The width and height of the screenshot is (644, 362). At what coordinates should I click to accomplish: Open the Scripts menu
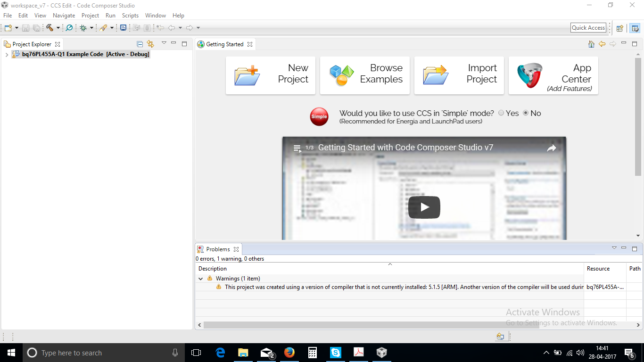tap(130, 16)
